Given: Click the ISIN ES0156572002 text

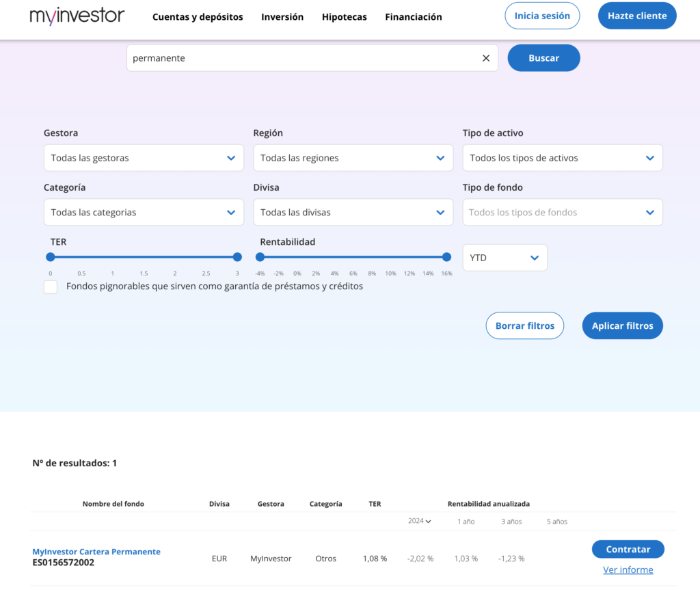Looking at the screenshot, I should [x=64, y=563].
